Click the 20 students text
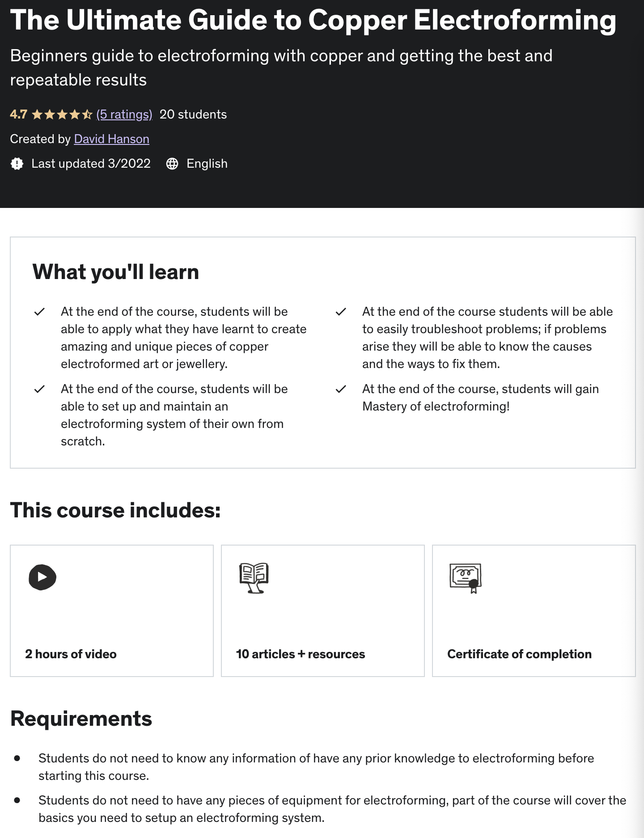Image resolution: width=644 pixels, height=838 pixels. tap(193, 114)
